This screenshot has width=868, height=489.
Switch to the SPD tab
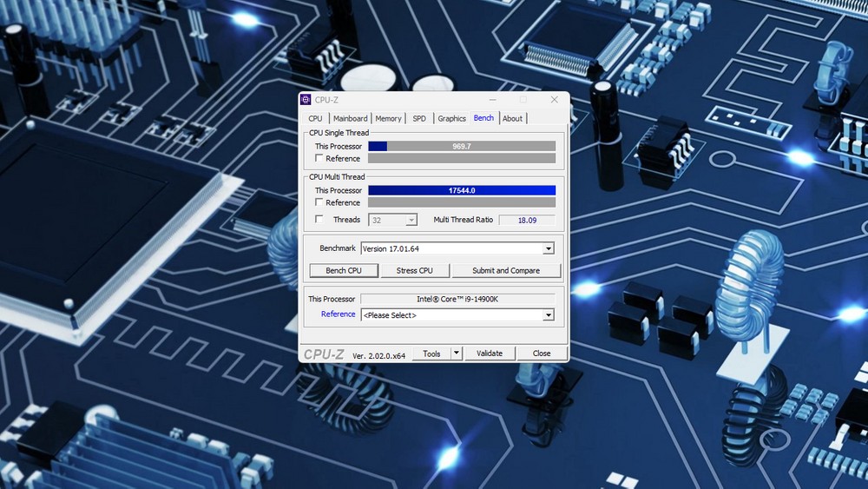[x=419, y=118]
